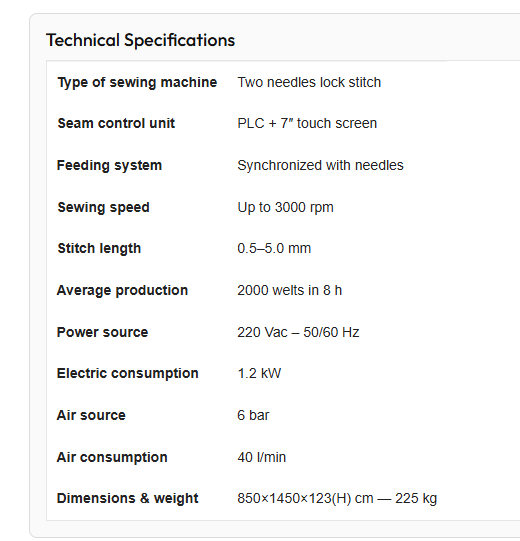The image size is (520, 541).
Task: Click the Two needles lock stitch value
Action: click(309, 82)
